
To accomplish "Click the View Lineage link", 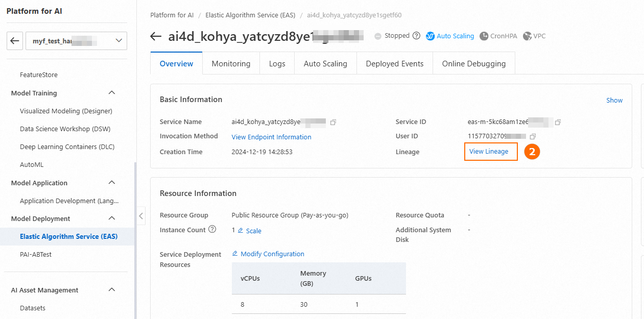I will 489,152.
